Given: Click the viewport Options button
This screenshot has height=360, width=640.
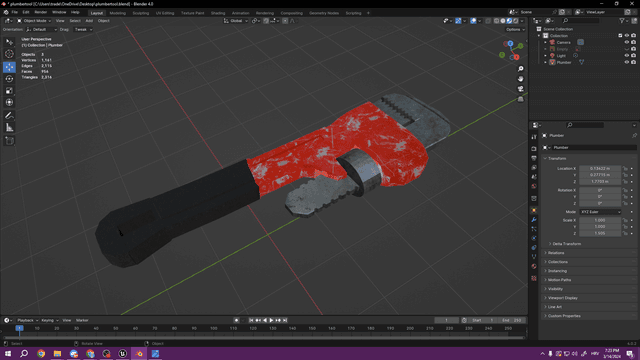Looking at the screenshot, I should coord(515,29).
